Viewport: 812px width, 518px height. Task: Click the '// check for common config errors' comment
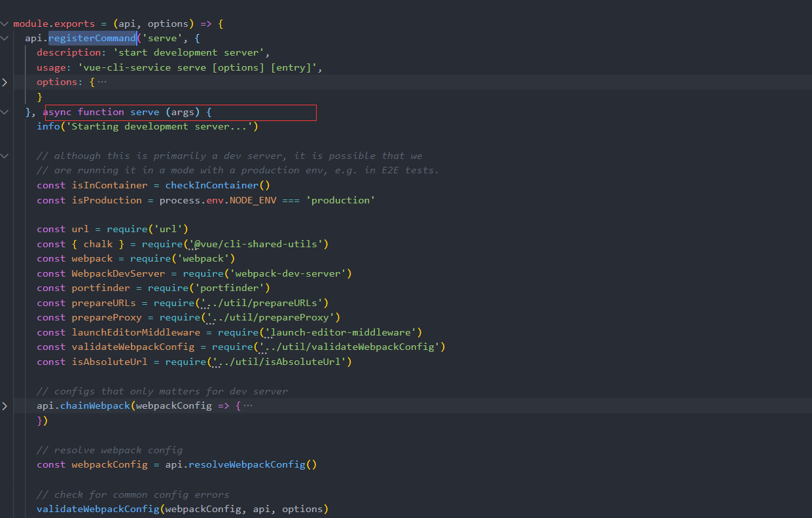(133, 494)
